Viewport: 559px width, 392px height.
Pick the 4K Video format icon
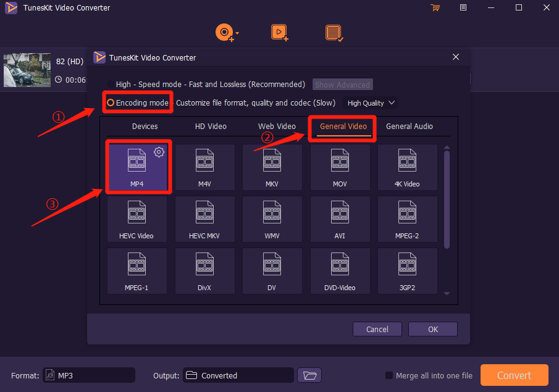(407, 167)
